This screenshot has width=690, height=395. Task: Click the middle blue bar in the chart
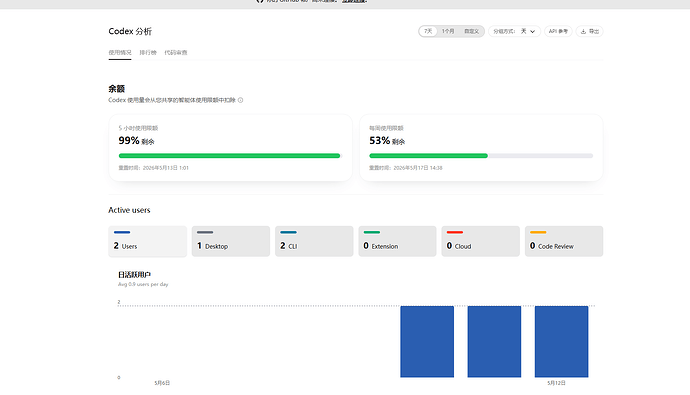494,341
